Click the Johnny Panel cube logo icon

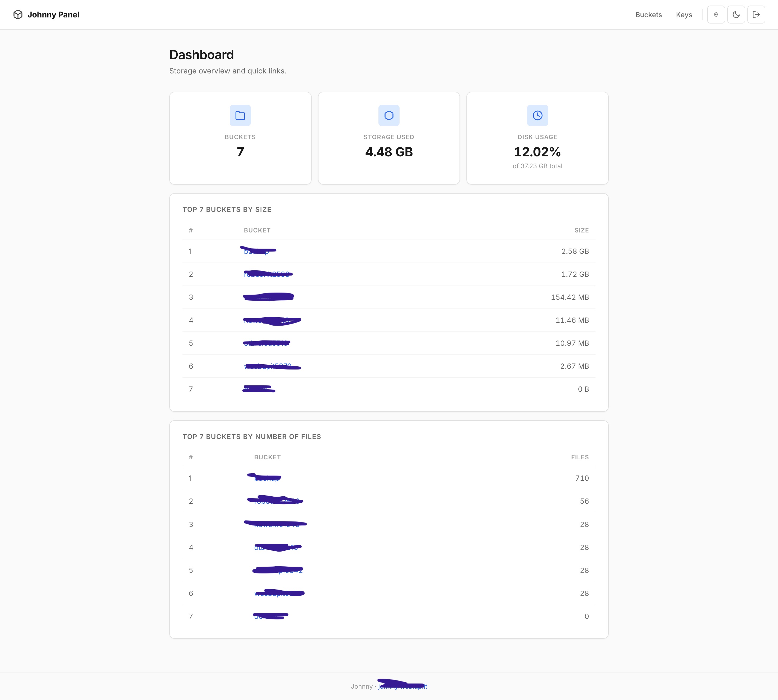point(18,15)
